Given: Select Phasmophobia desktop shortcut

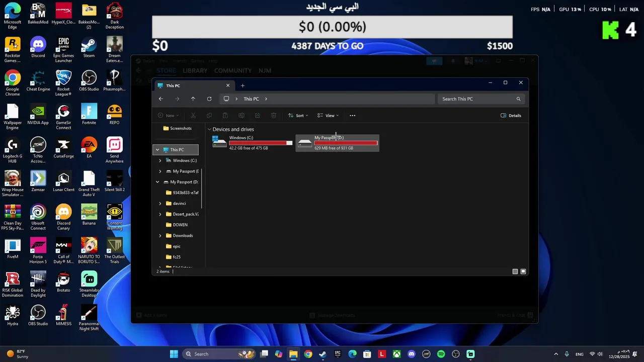Looking at the screenshot, I should (x=114, y=81).
